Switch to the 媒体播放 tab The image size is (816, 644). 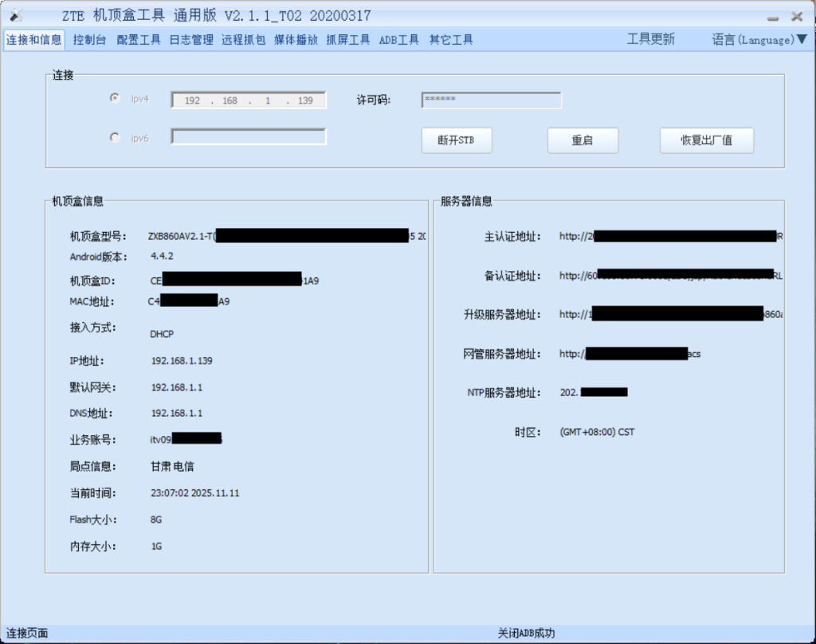pos(296,39)
